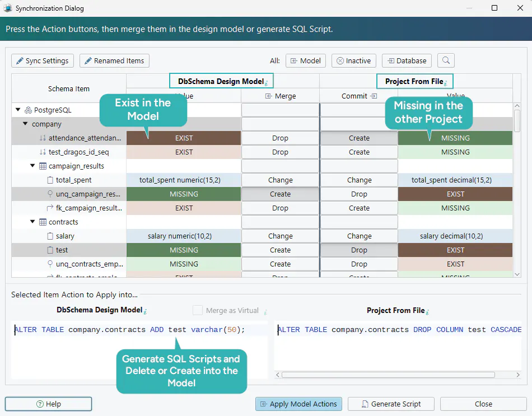Collapse the company schema node

pos(25,124)
